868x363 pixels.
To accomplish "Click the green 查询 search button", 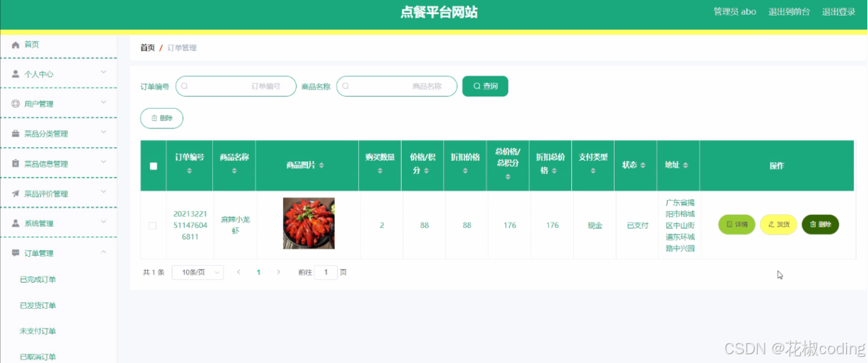I will coord(485,87).
